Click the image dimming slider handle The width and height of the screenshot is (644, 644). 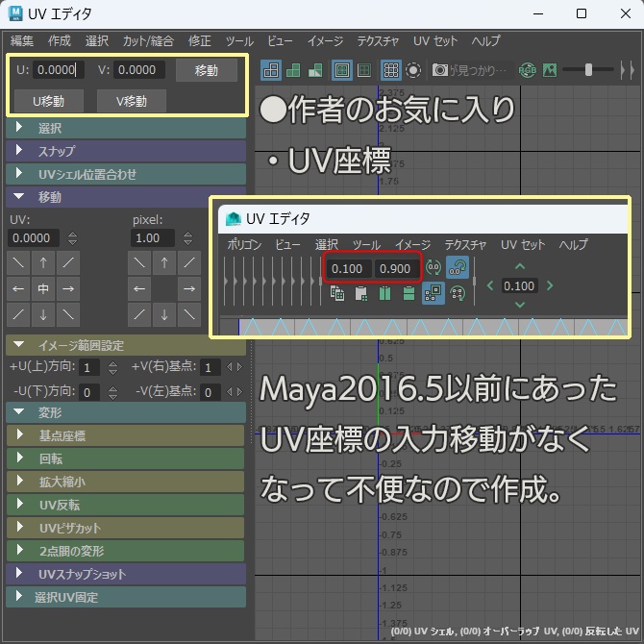(588, 70)
